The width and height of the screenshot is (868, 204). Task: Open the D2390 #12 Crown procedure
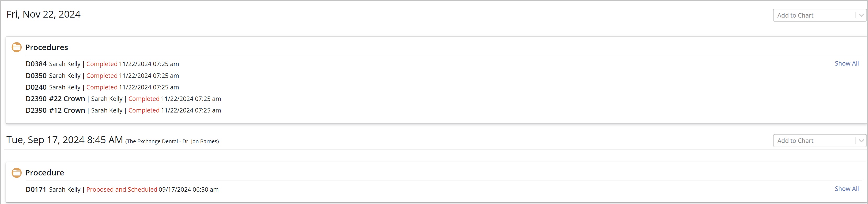click(55, 110)
